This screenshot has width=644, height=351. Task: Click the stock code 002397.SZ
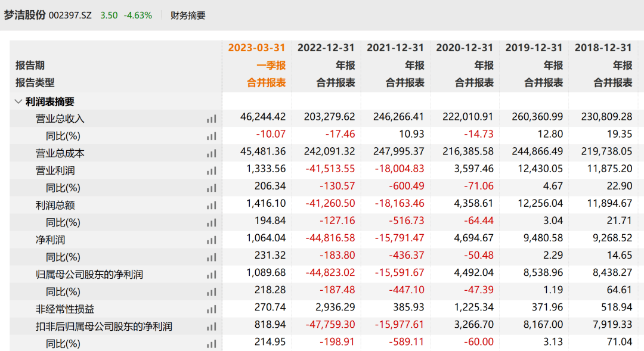tap(70, 15)
